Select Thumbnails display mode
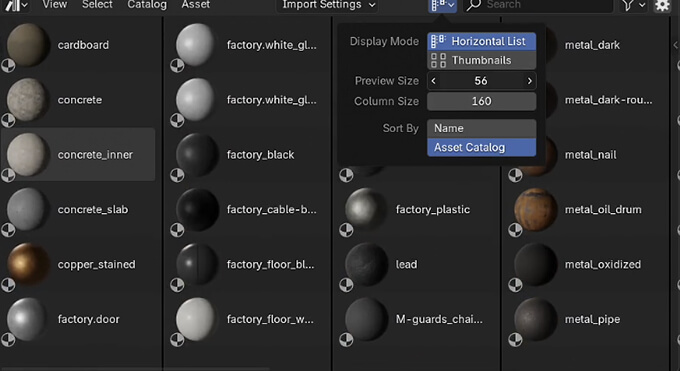The image size is (680, 371). coord(481,60)
